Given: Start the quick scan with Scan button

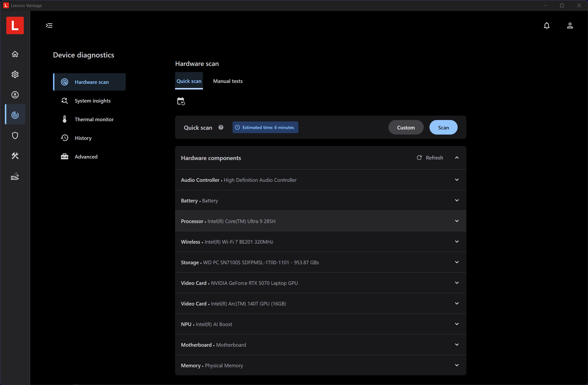Looking at the screenshot, I should point(443,128).
